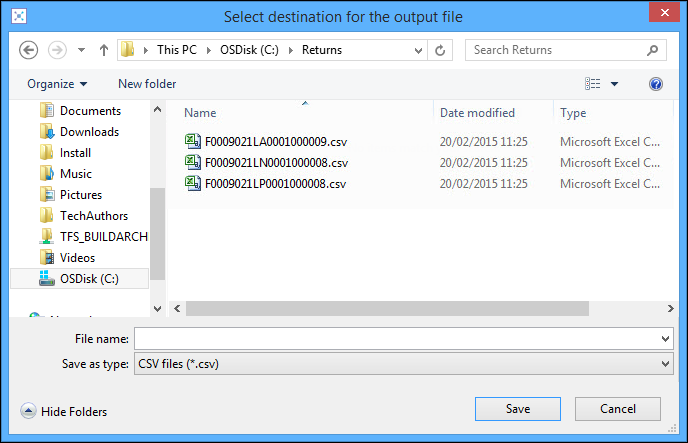Create a New folder
The width and height of the screenshot is (688, 443).
point(147,84)
